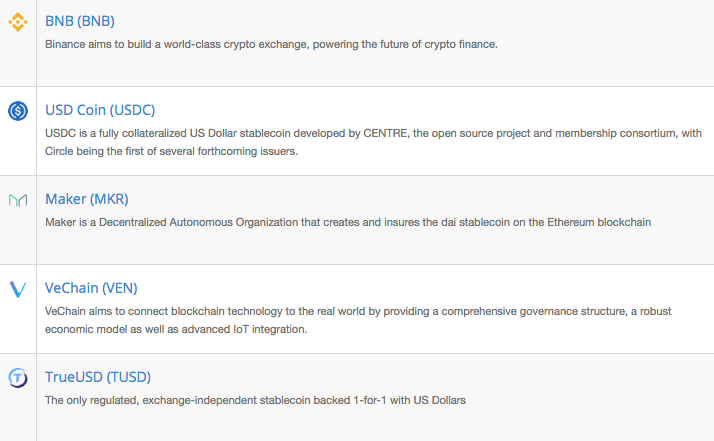Click the TrueUSD T logo icon
This screenshot has height=441, width=714.
[x=18, y=378]
